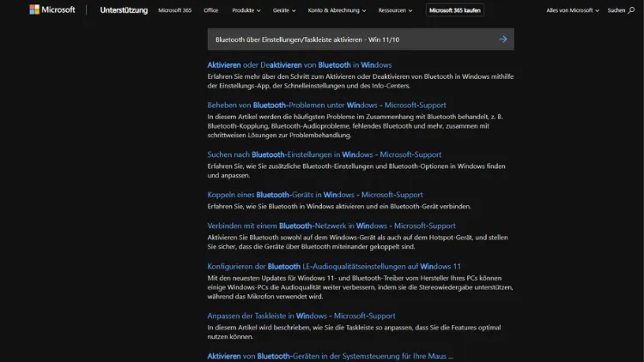Viewport: 644px width, 362px height.
Task: Open Verbinden mit einem Bluetooth-Netzwerk result
Action: [x=331, y=226]
